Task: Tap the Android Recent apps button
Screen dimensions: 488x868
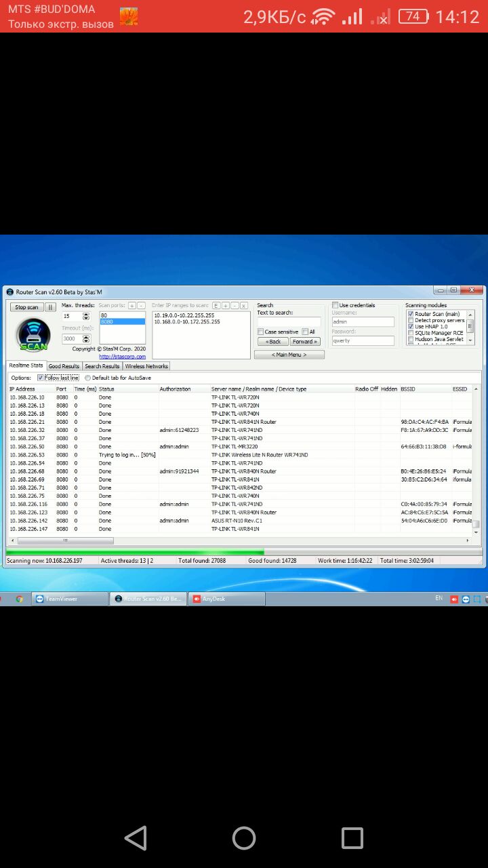Action: (352, 838)
